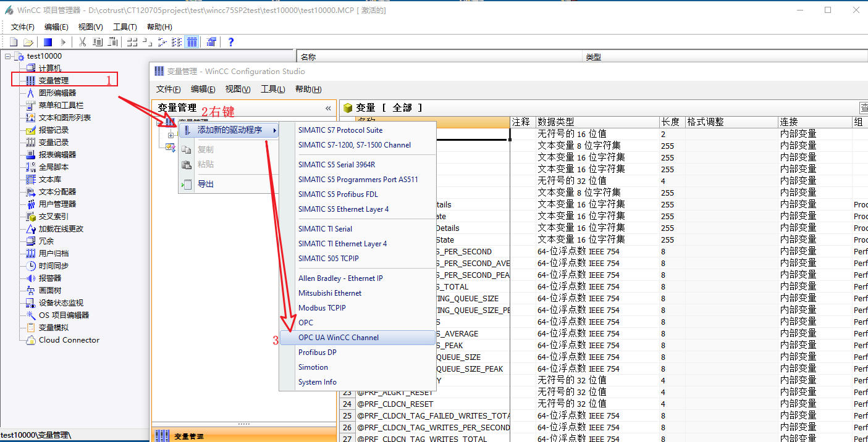Click the Paste toolbar icon in WinCC Explorer

click(112, 42)
